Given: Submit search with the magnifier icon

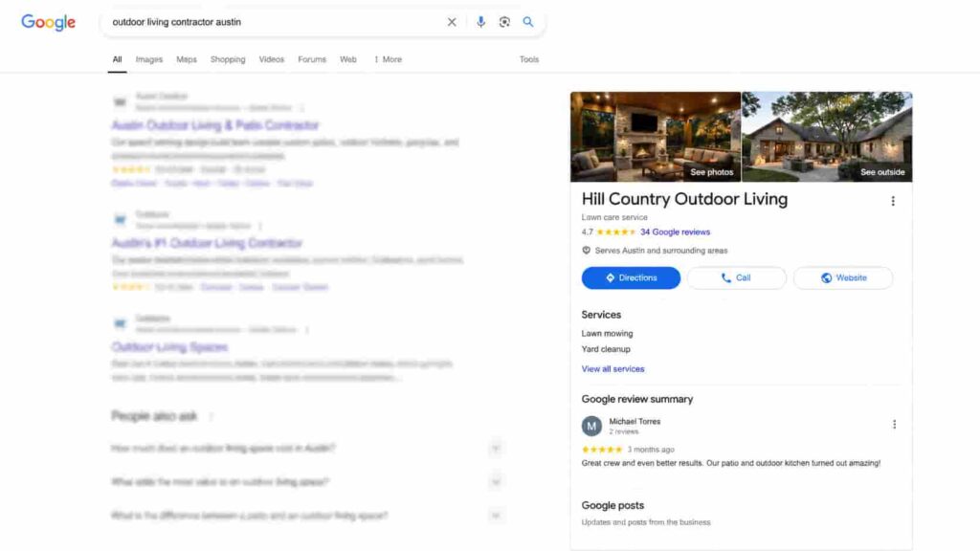Looking at the screenshot, I should point(528,22).
